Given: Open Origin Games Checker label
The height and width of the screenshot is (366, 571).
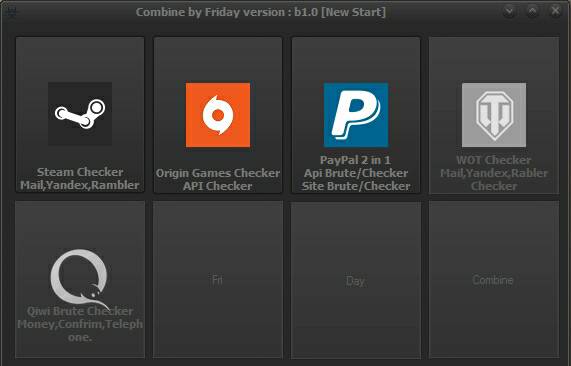Looking at the screenshot, I should [x=218, y=173].
